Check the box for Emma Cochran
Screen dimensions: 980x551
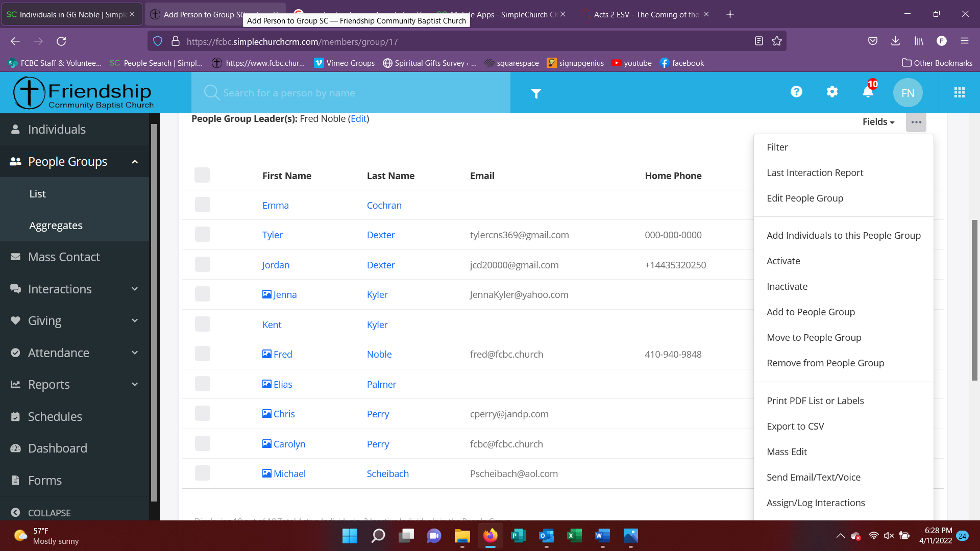(x=203, y=205)
